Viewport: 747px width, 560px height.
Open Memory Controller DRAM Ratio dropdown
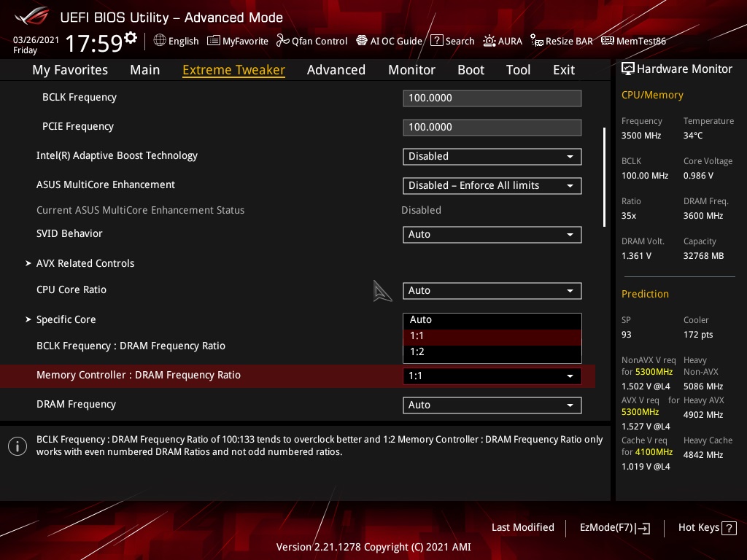(492, 376)
